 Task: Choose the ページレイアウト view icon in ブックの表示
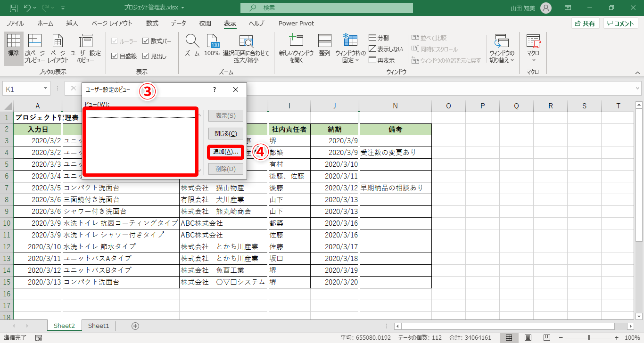pos(58,49)
